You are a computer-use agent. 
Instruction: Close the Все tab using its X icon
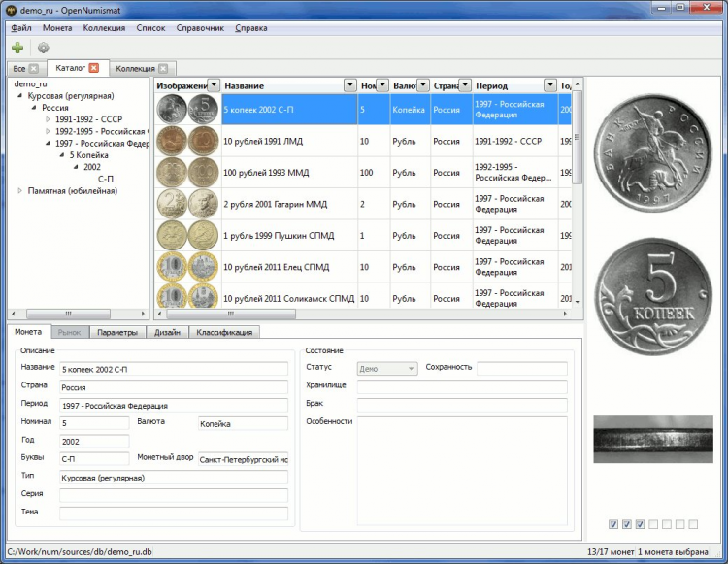[34, 69]
